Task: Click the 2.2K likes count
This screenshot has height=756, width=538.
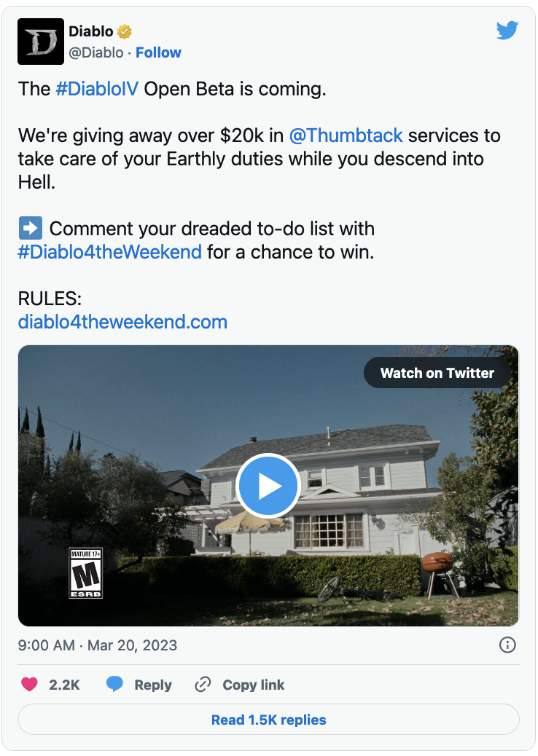Action: 64,685
